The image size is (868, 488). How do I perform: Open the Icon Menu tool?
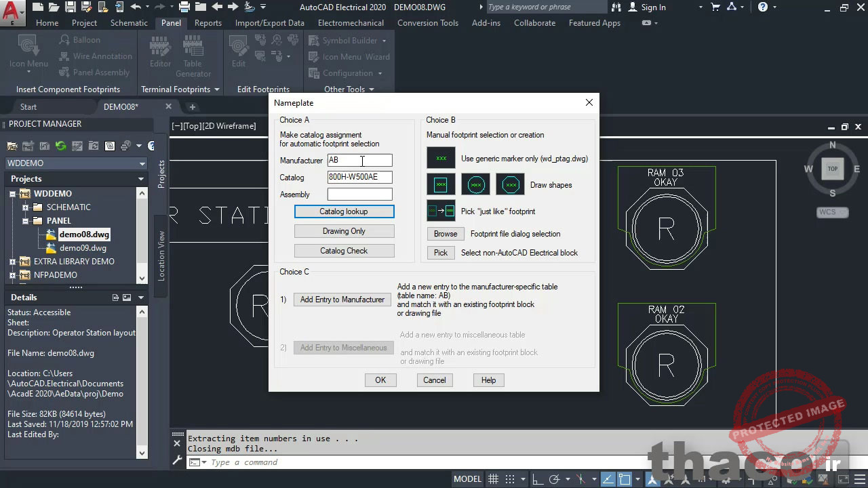click(x=27, y=51)
